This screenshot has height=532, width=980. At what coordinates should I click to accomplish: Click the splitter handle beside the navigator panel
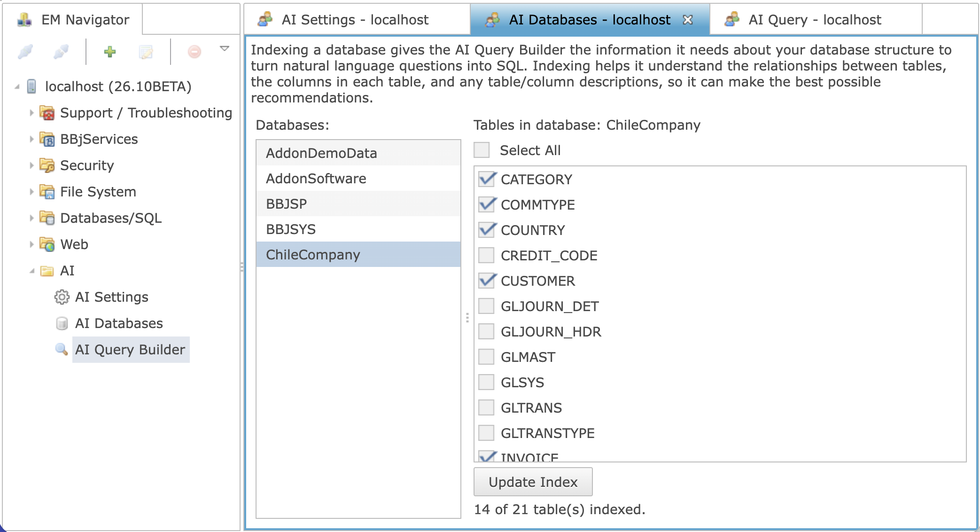click(x=242, y=267)
